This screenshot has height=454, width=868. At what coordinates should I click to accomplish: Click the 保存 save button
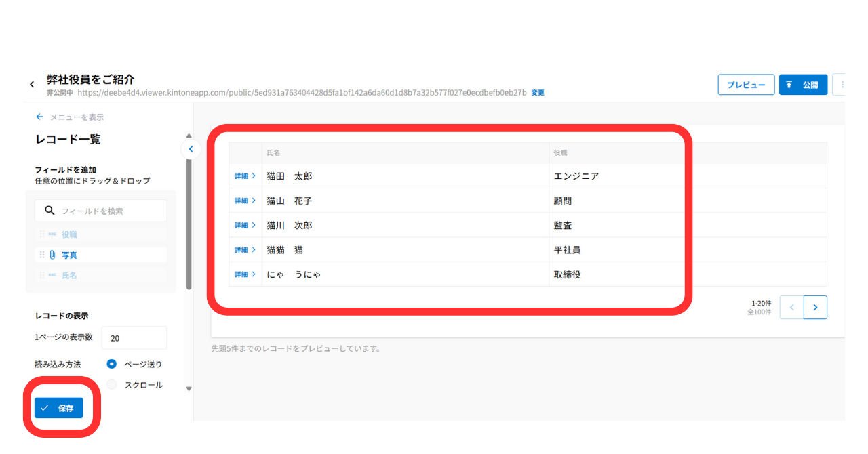pyautogui.click(x=59, y=408)
